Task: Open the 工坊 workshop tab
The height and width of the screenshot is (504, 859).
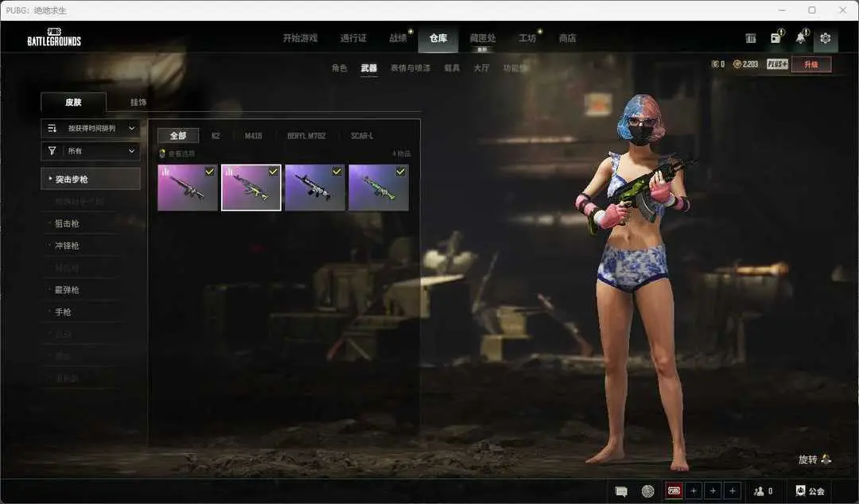Action: (527, 38)
